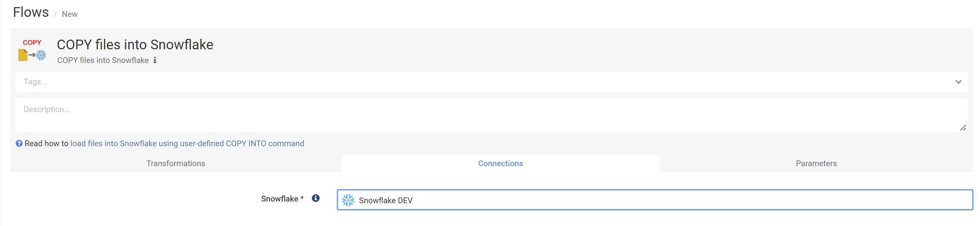
Task: Select the Connections tab
Action: (500, 163)
